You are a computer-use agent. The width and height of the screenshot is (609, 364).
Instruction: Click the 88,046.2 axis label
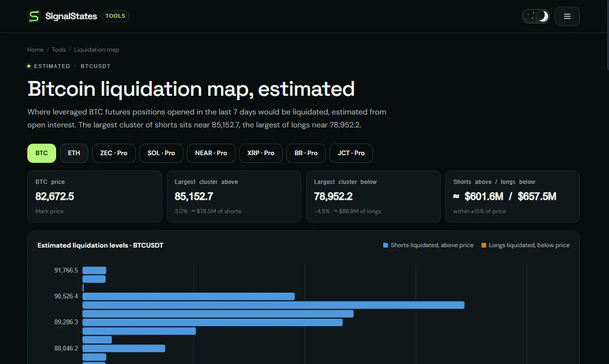pyautogui.click(x=66, y=348)
